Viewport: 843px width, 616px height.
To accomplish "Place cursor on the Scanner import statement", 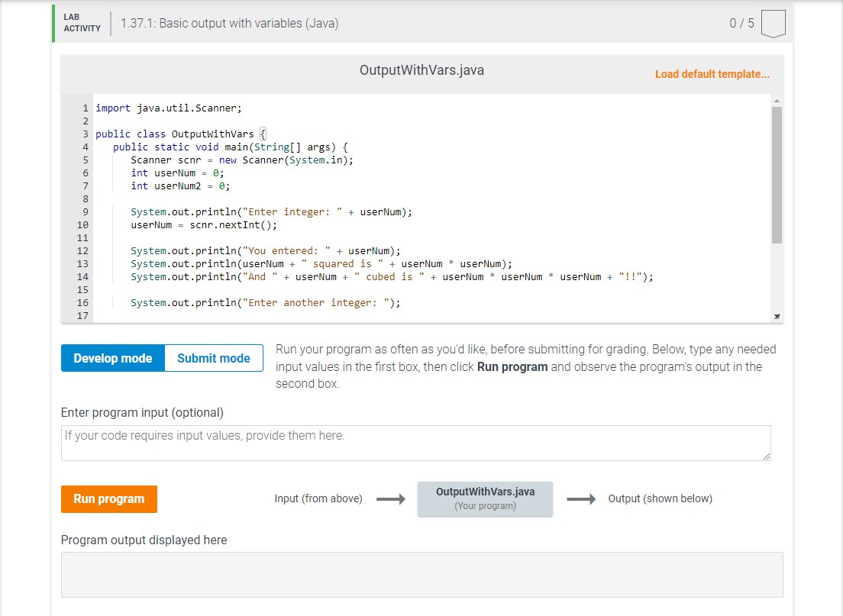I will [x=167, y=108].
